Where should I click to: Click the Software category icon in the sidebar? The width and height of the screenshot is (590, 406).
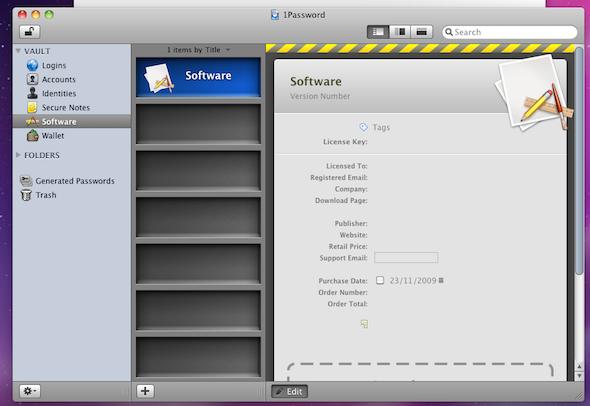pos(32,121)
